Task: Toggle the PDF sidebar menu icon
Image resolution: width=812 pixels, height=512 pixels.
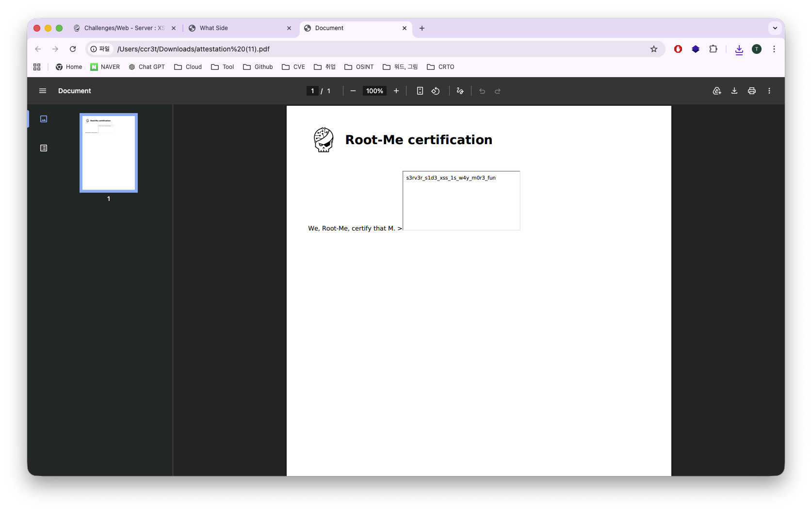Action: coord(43,91)
